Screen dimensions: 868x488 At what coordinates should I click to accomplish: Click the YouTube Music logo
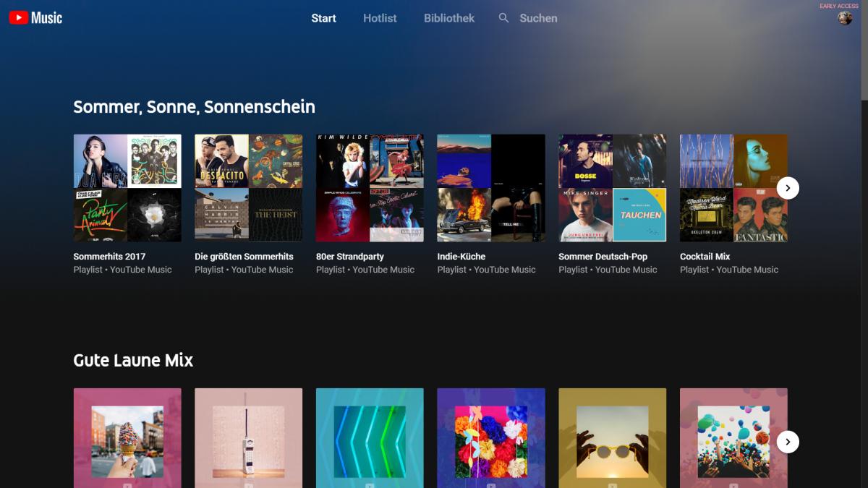pos(35,18)
